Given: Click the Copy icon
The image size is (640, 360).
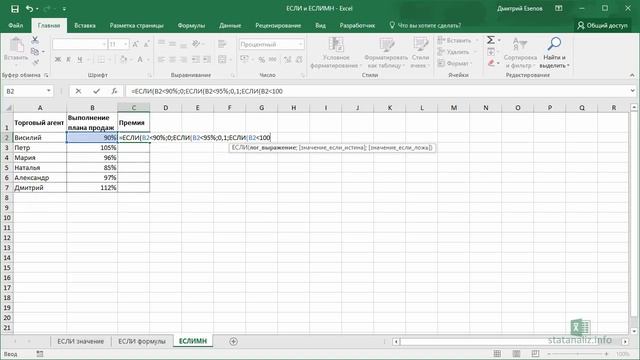Looking at the screenshot, I should (35, 51).
